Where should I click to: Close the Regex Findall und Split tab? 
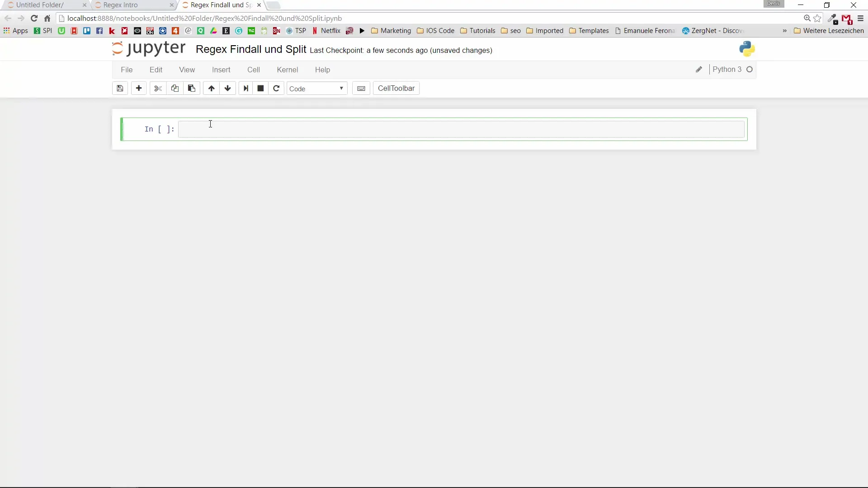(x=259, y=5)
